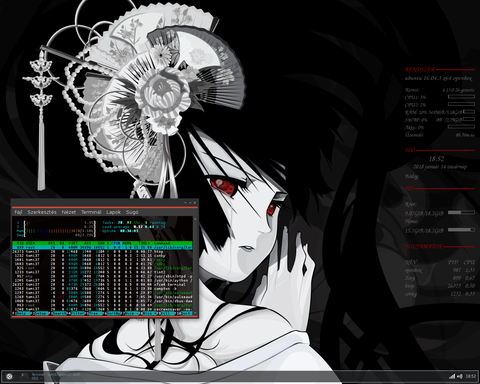Open the Nézet menu
The width and height of the screenshot is (480, 384).
tap(69, 212)
